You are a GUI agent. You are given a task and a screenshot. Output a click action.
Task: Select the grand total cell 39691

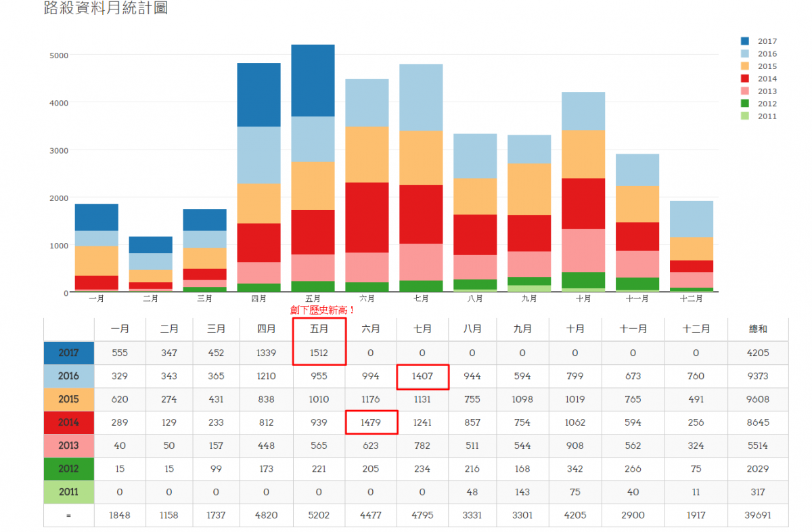[758, 515]
